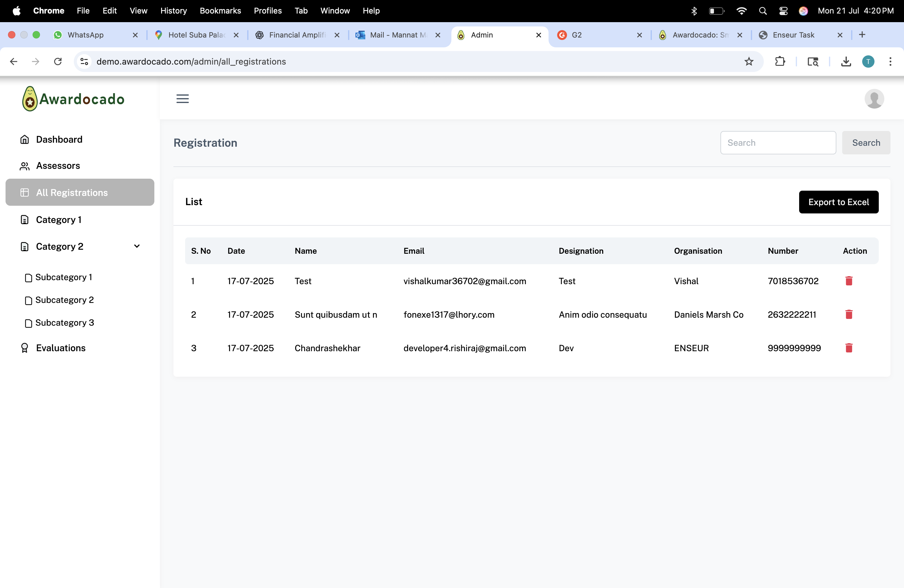Delete Chandrashekhar's registration with trash icon
This screenshot has width=904, height=588.
click(849, 348)
